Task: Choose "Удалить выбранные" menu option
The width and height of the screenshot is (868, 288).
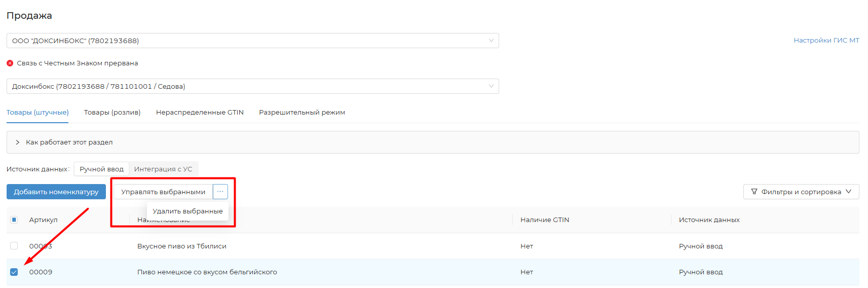Action: 187,211
